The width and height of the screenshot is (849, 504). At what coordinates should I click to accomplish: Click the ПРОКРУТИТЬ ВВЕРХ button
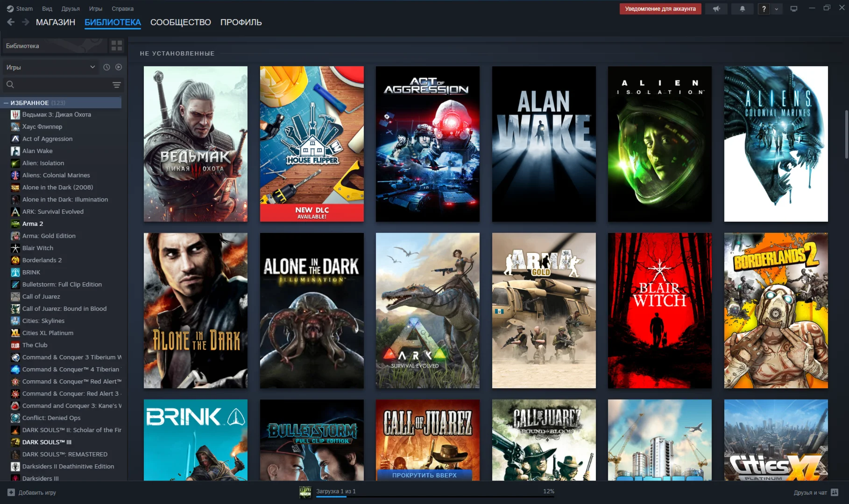[424, 475]
